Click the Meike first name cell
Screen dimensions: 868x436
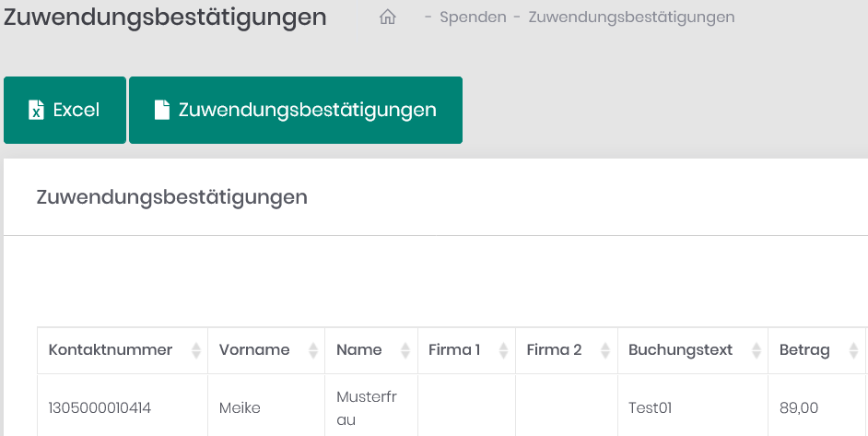point(240,407)
